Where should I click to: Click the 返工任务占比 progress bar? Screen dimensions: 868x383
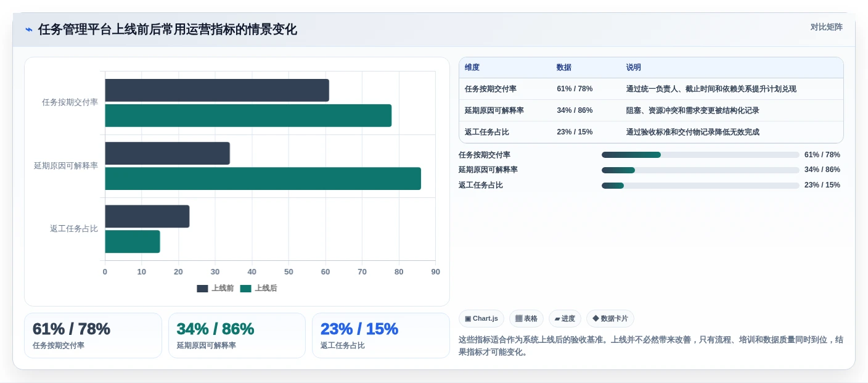tap(700, 185)
